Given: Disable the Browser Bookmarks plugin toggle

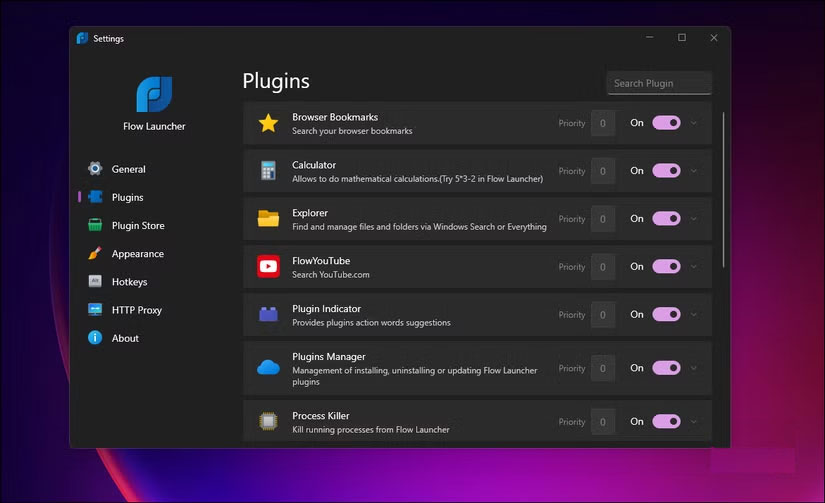Looking at the screenshot, I should point(666,123).
